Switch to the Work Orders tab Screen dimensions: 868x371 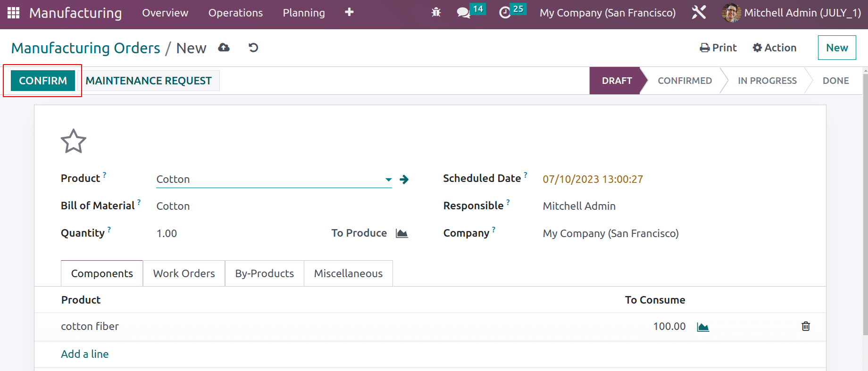tap(184, 273)
